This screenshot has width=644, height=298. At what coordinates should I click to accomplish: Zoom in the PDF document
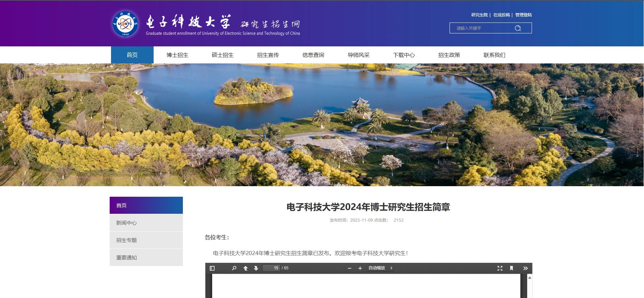tap(360, 268)
